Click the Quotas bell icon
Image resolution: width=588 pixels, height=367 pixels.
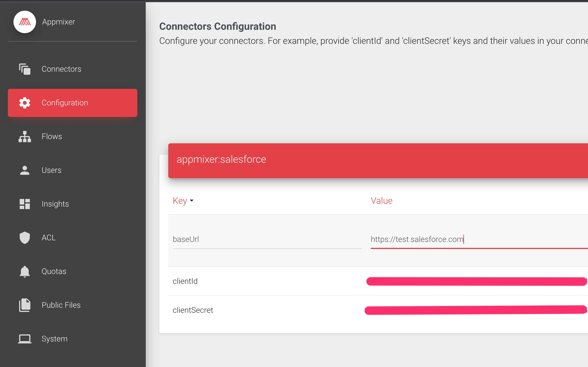(x=25, y=271)
